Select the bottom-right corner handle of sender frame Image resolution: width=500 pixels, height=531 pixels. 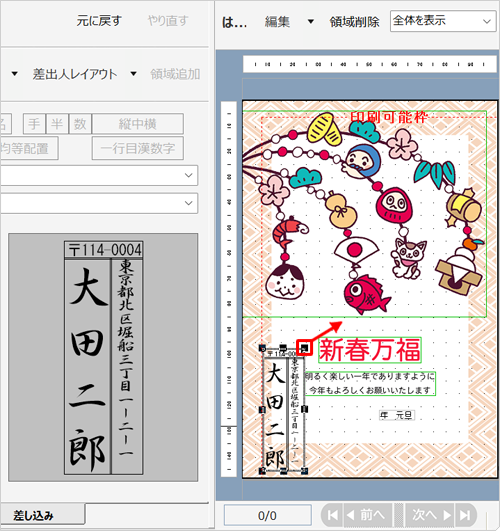[x=305, y=471]
